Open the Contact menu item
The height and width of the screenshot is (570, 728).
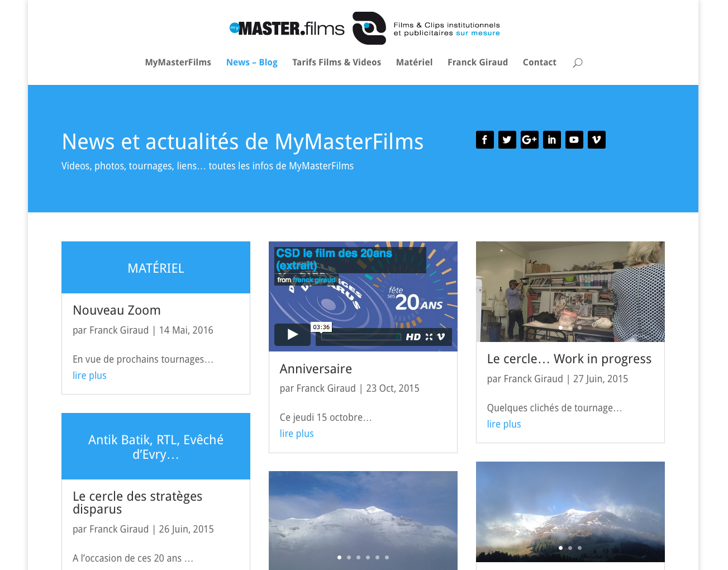539,63
